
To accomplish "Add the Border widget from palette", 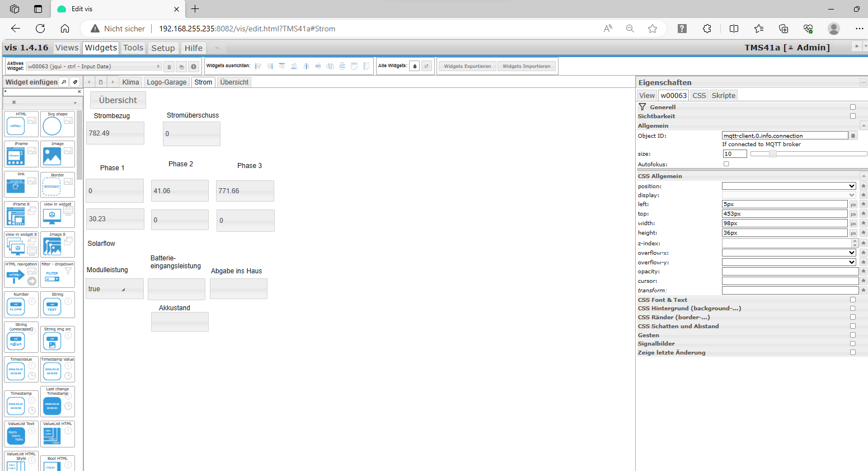I will [58, 184].
